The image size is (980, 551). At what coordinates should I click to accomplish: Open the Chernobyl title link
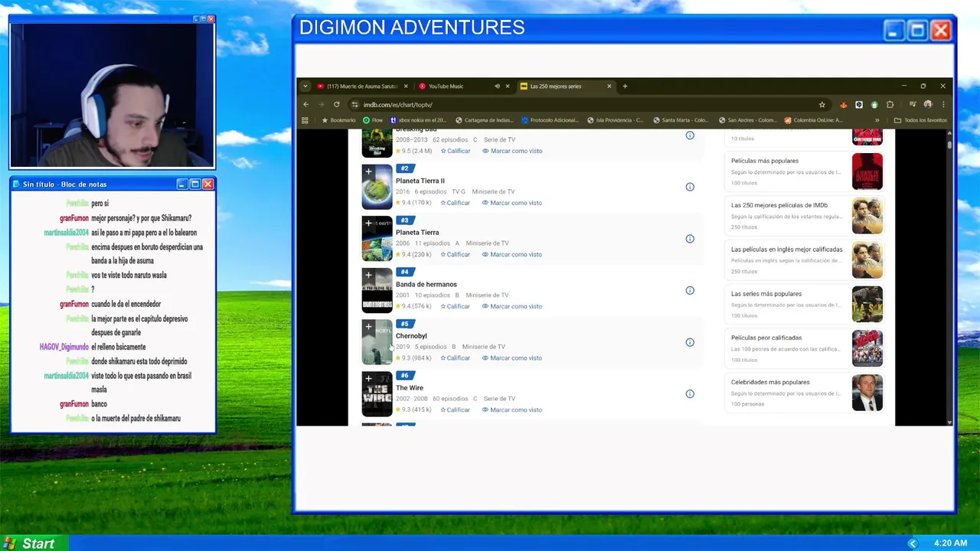pos(411,336)
